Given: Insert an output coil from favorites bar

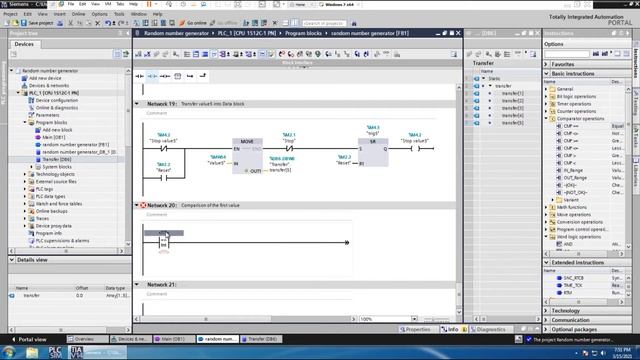Looking at the screenshot, I should 165,76.
